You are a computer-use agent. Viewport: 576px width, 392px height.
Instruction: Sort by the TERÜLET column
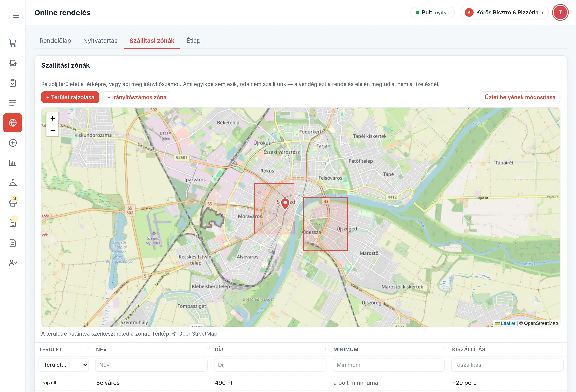coord(64,349)
